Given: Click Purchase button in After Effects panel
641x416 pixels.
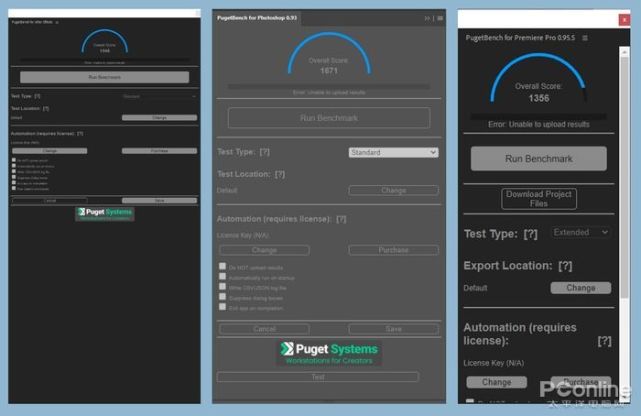Looking at the screenshot, I should coord(159,151).
